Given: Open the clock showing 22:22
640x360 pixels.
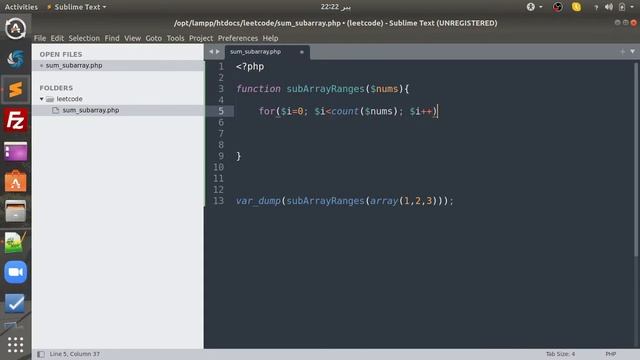Looking at the screenshot, I should click(336, 7).
